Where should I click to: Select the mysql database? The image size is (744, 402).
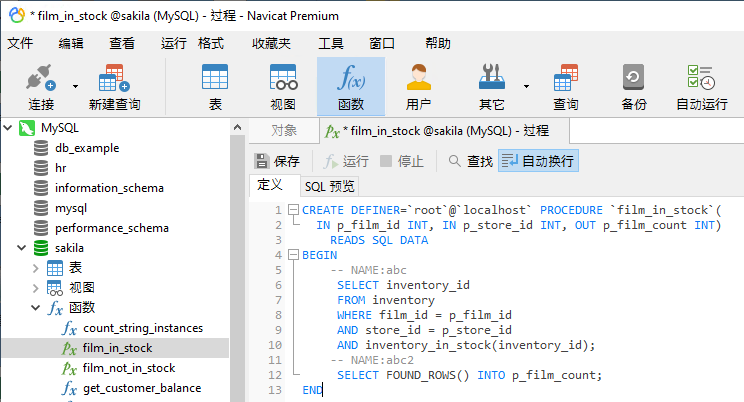click(x=71, y=208)
